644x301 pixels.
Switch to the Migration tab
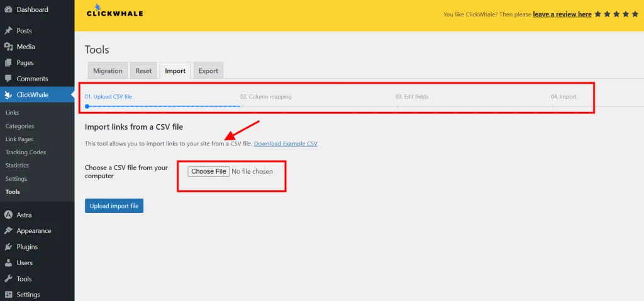click(108, 71)
